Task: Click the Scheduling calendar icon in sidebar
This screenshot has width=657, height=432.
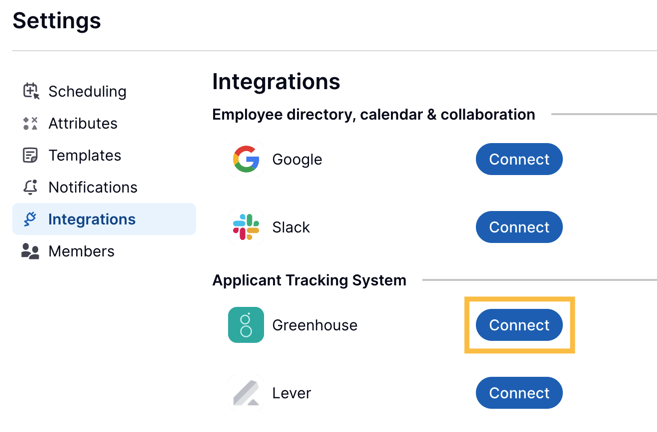Action: coord(31,91)
